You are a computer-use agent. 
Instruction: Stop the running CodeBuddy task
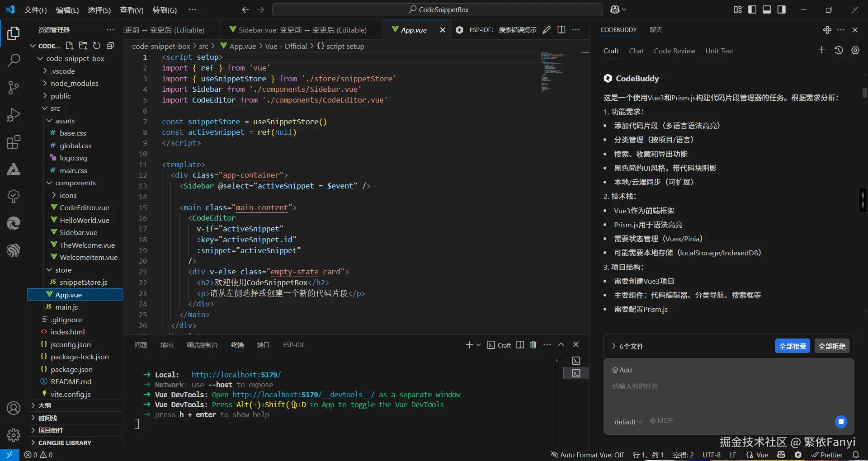click(x=841, y=422)
